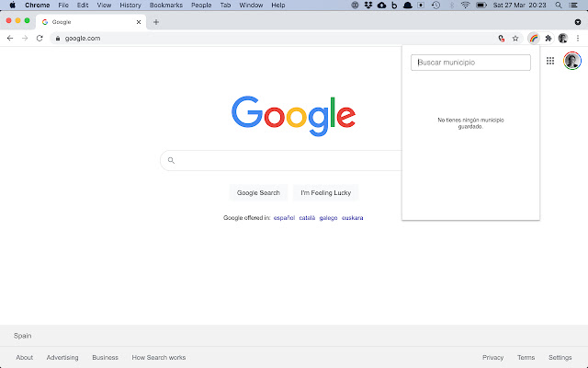
Task: Open Chrome's three-dot menu
Action: (x=578, y=39)
